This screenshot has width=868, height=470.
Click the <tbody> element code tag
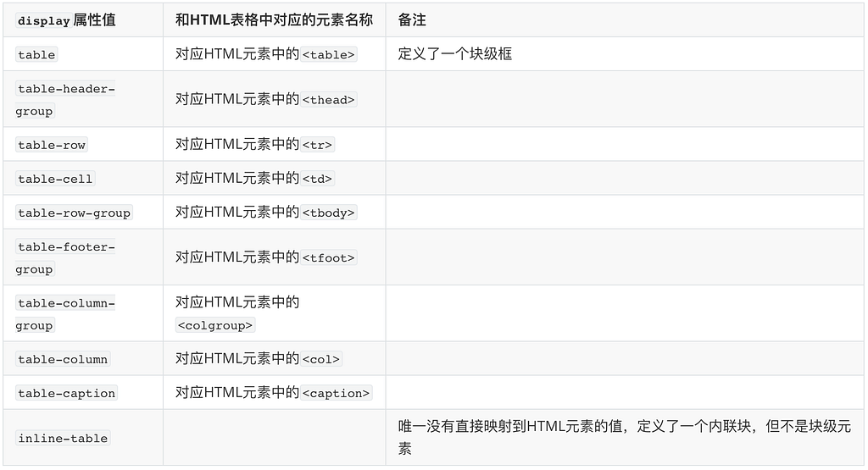point(328,213)
